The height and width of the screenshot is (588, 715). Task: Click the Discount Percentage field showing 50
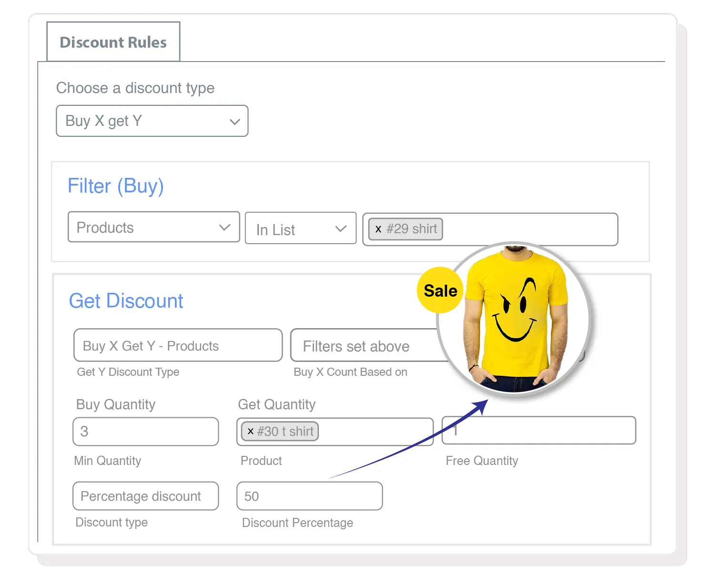tap(310, 496)
